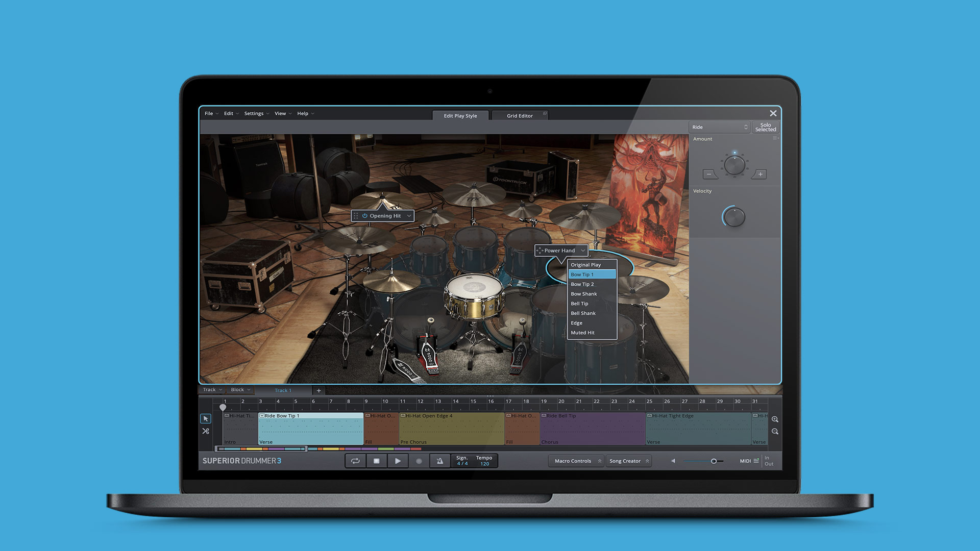
Task: Add a new track with plus icon
Action: [318, 390]
